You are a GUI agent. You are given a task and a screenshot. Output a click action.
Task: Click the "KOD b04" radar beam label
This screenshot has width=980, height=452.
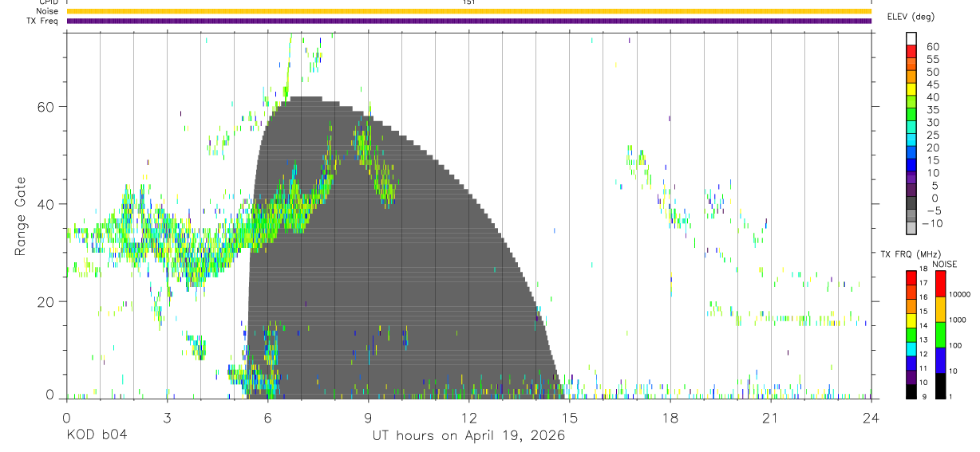96,435
